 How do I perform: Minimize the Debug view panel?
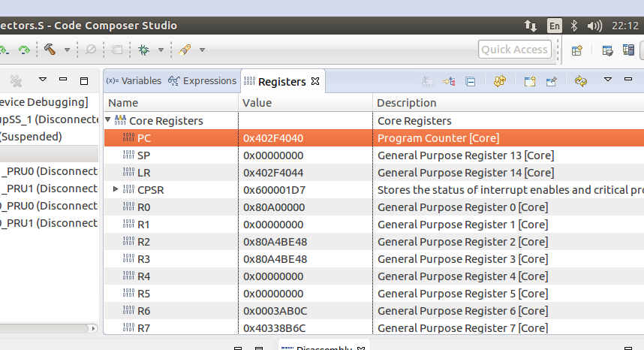point(63,79)
